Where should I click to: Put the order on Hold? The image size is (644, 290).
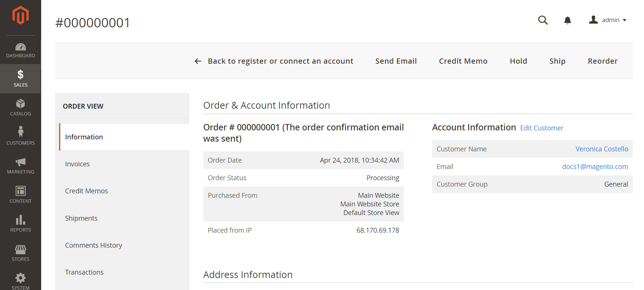(x=518, y=61)
